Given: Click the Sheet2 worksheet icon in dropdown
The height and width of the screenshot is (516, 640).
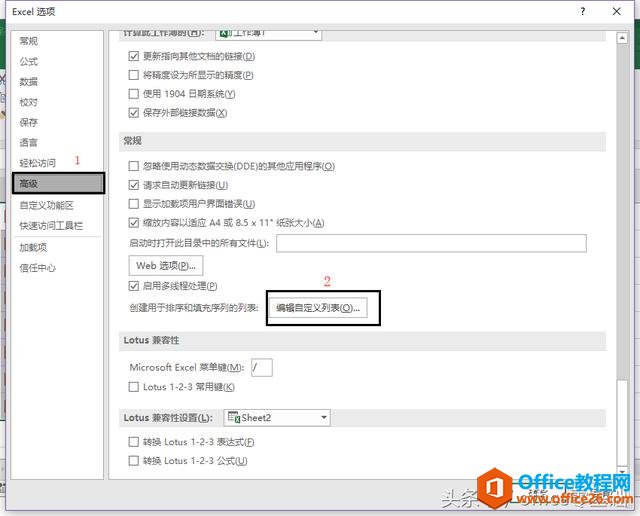Looking at the screenshot, I should coord(234,418).
